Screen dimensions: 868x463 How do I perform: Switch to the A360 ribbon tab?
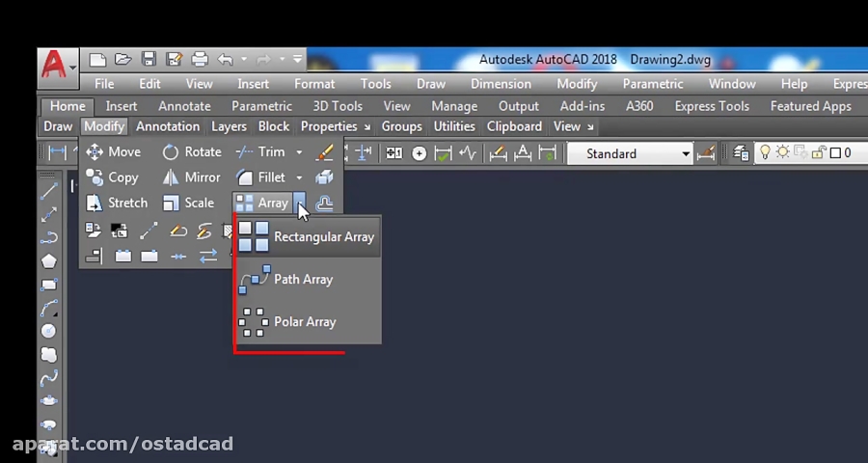[x=639, y=106]
